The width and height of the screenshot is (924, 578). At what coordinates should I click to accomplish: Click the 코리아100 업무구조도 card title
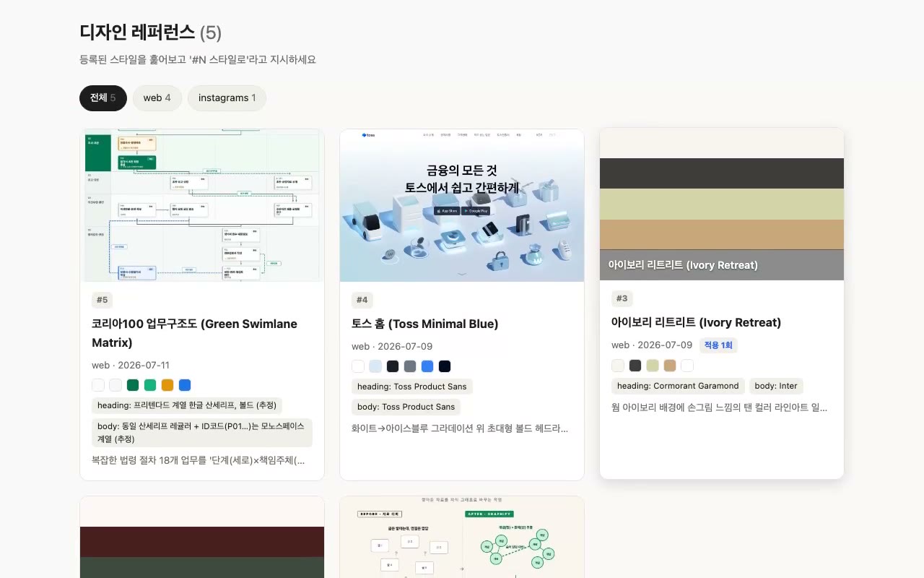(194, 333)
